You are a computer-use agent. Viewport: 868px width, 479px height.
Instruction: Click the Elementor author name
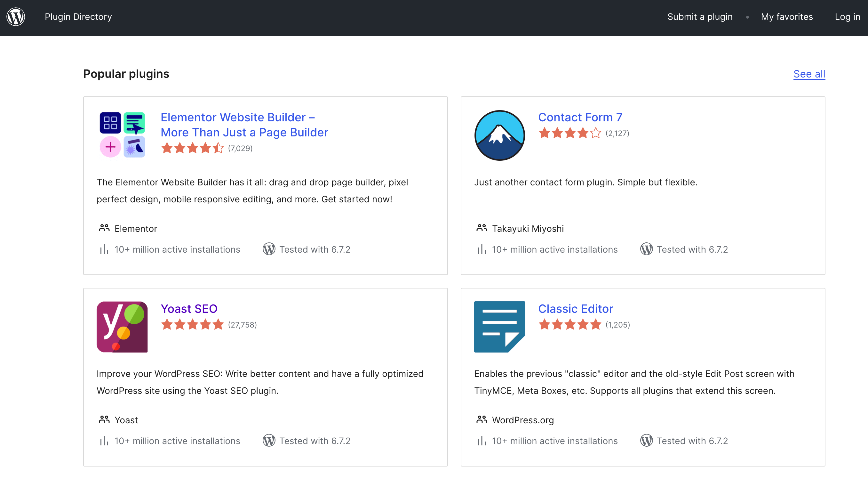[x=136, y=229]
